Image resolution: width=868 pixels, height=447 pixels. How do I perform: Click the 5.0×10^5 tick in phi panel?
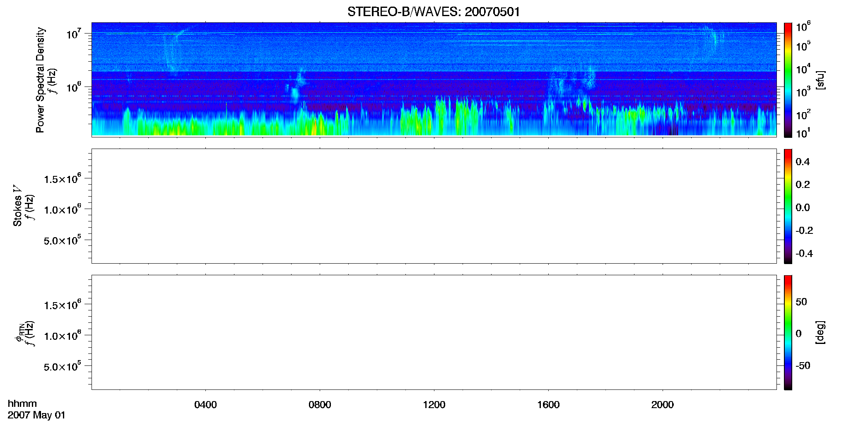click(63, 367)
